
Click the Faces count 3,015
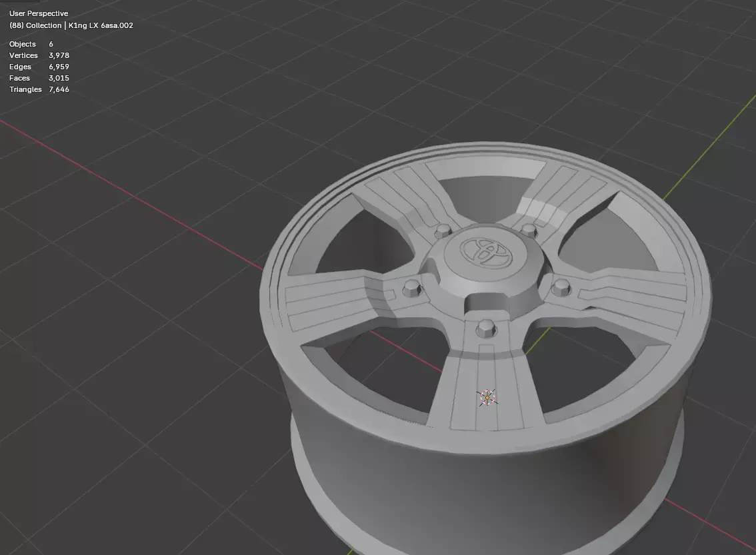(59, 78)
